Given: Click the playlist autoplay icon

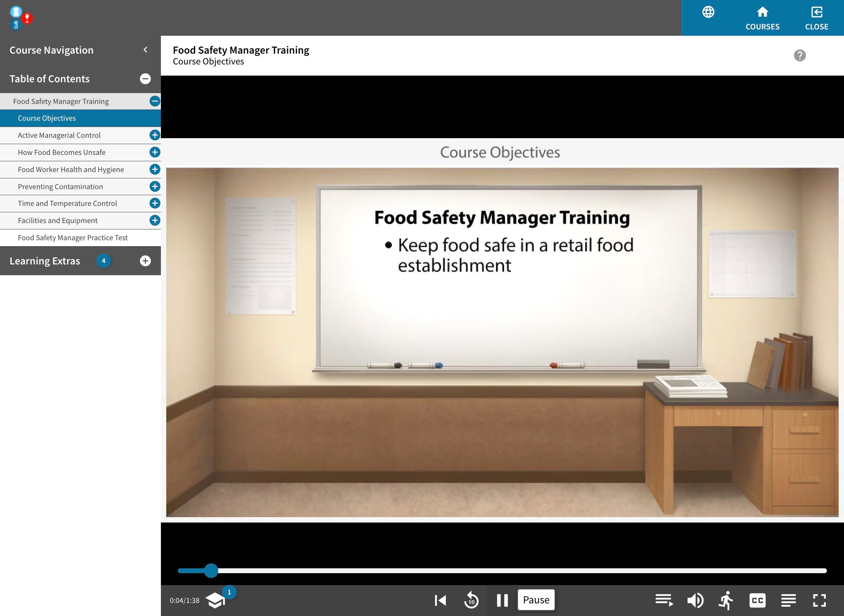Looking at the screenshot, I should [664, 600].
